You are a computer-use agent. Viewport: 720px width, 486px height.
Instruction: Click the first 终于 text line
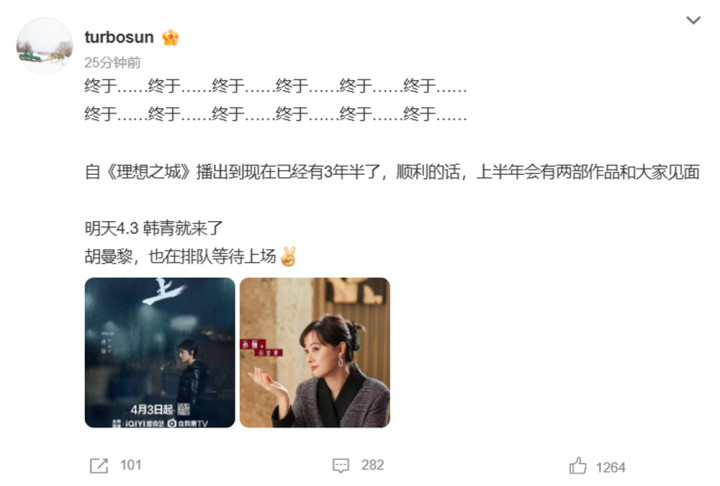tap(276, 86)
